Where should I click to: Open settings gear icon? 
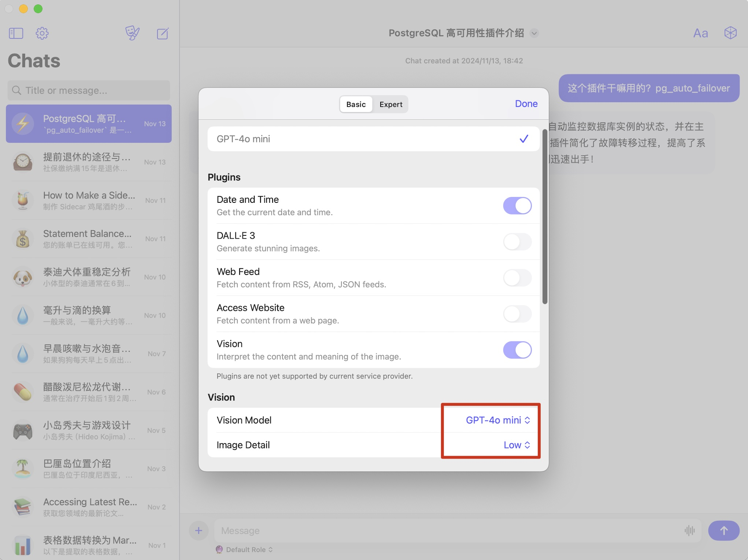pyautogui.click(x=42, y=33)
